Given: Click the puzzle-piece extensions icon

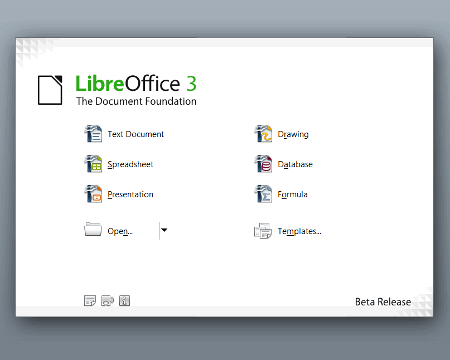Looking at the screenshot, I should coord(107,301).
